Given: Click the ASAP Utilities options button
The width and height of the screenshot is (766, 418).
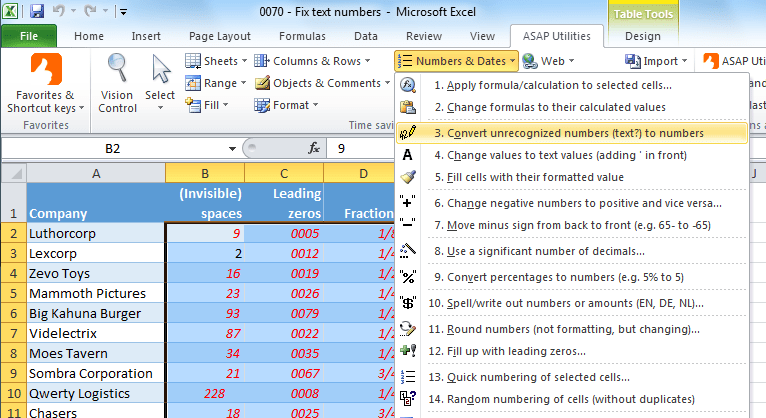Looking at the screenshot, I should tap(734, 61).
